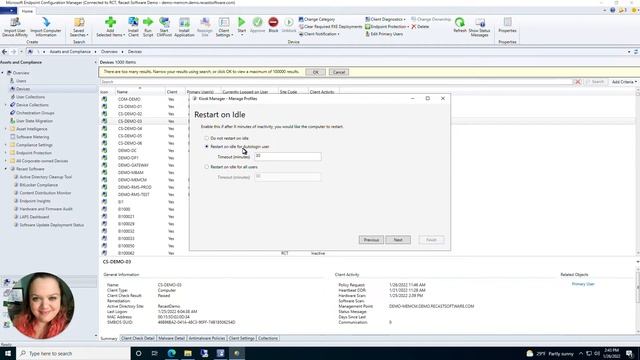Click Next button in Kiosk Manager
Viewport: 640px width, 360px height.
tap(398, 240)
